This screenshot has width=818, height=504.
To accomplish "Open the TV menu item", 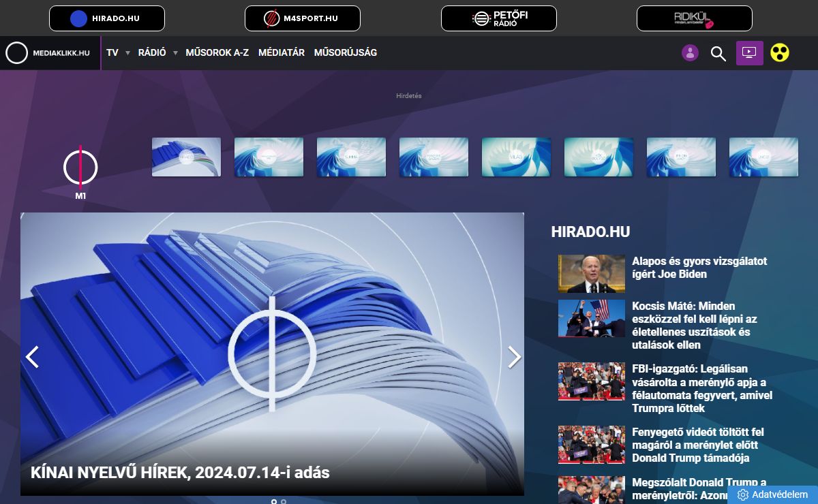I will (112, 52).
